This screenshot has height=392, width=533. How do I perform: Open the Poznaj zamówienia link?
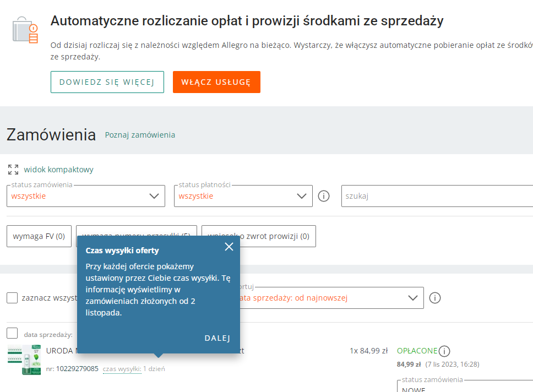coord(140,135)
